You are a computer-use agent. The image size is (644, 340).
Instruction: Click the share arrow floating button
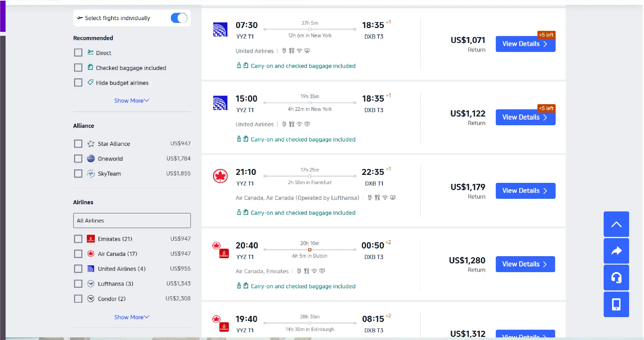pos(616,251)
